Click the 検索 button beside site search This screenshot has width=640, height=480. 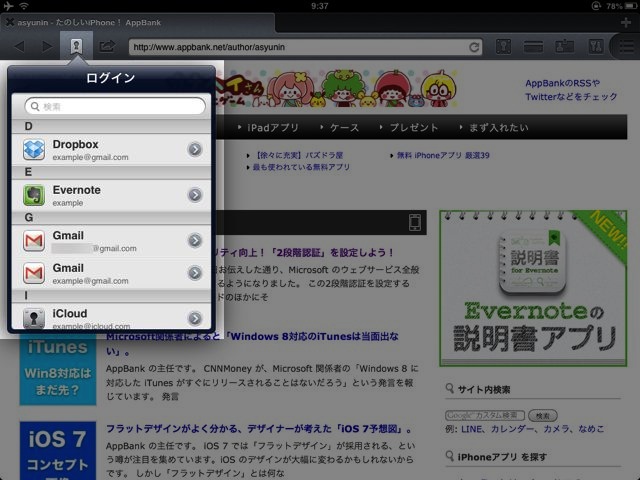(543, 416)
